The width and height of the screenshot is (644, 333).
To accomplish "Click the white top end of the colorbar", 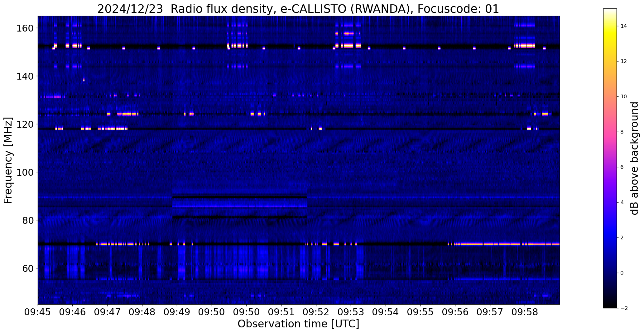I will coord(610,11).
